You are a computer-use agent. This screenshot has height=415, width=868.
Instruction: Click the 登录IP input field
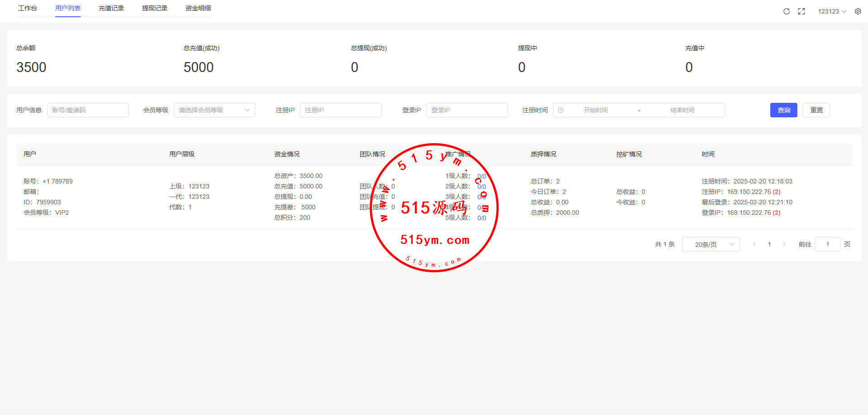[x=467, y=110]
